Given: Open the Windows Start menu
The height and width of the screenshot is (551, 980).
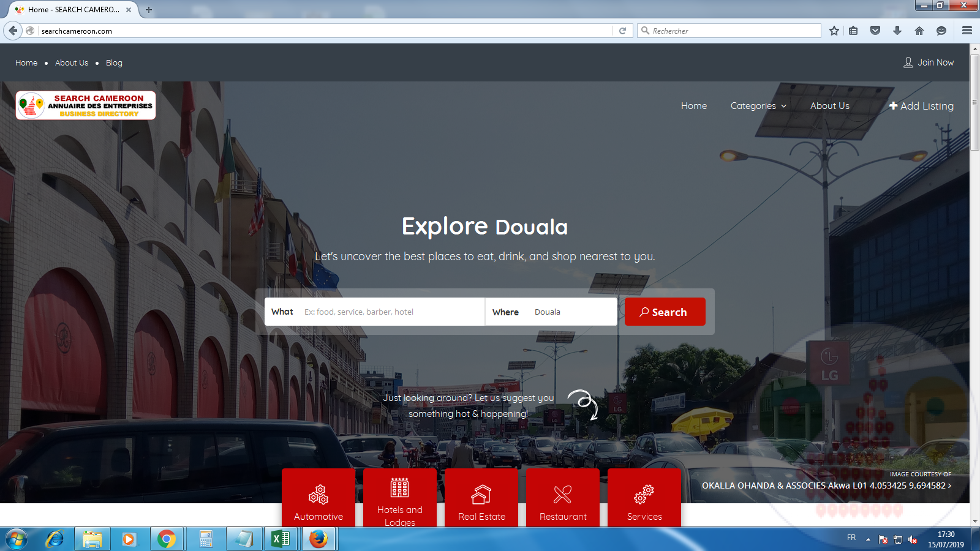Looking at the screenshot, I should (17, 539).
